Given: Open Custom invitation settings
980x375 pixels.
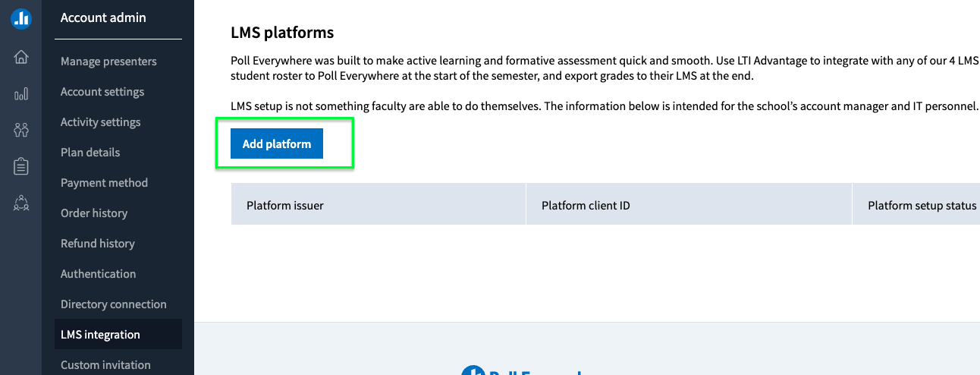Looking at the screenshot, I should pos(105,365).
